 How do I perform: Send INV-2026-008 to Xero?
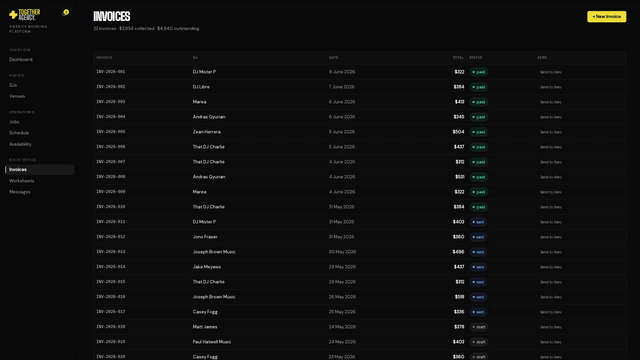tap(551, 177)
